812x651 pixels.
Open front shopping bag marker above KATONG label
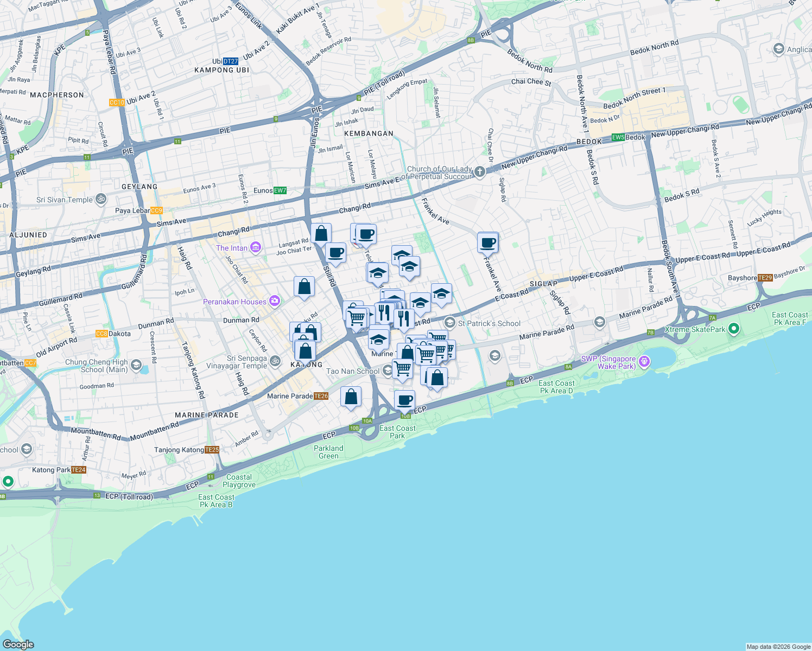click(305, 351)
